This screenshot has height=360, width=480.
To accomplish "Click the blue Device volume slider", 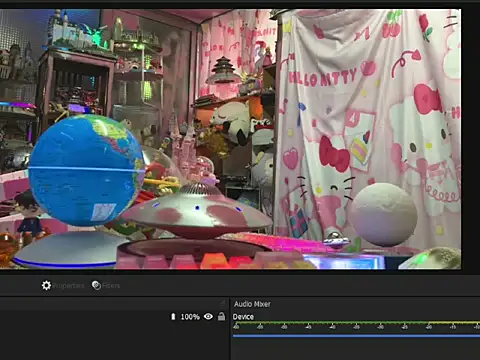I will coord(356,336).
